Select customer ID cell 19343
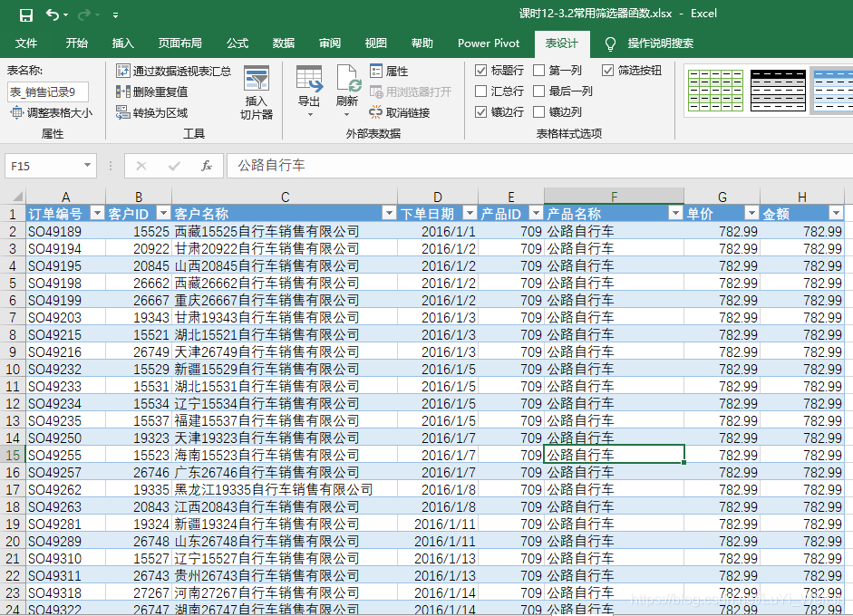The image size is (853, 616). click(139, 318)
